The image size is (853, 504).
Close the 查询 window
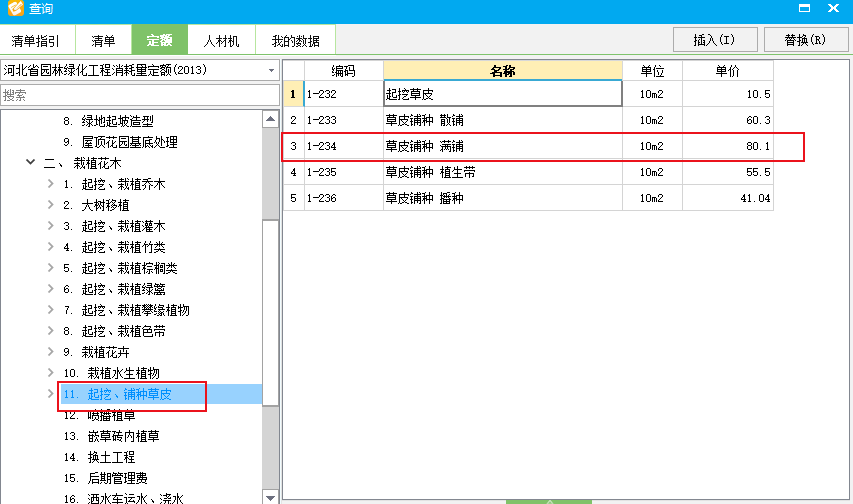click(x=833, y=8)
